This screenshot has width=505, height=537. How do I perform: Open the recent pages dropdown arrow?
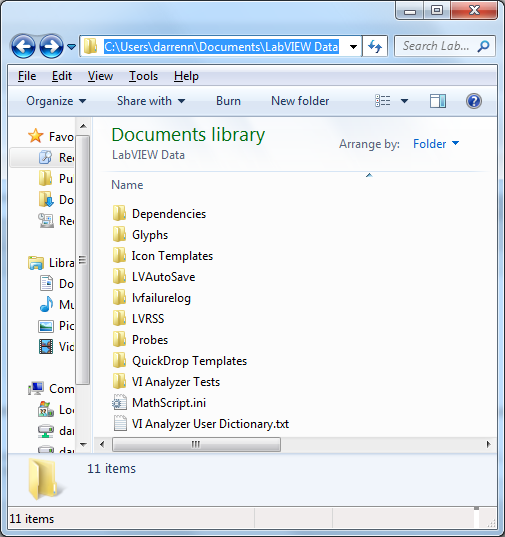click(x=71, y=46)
